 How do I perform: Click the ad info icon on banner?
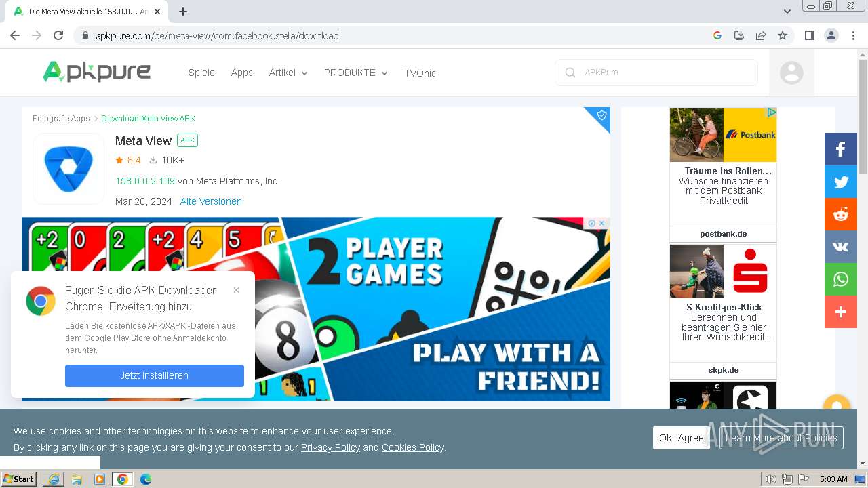(x=592, y=223)
